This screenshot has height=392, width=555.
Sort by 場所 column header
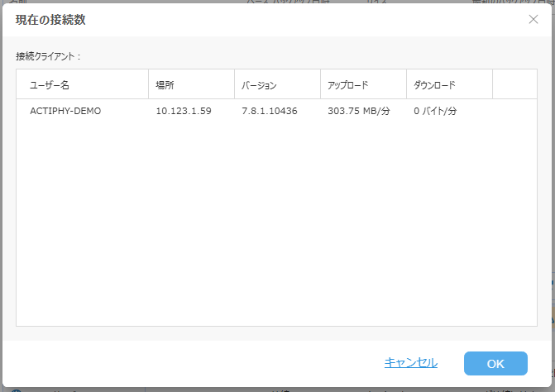[x=191, y=84]
